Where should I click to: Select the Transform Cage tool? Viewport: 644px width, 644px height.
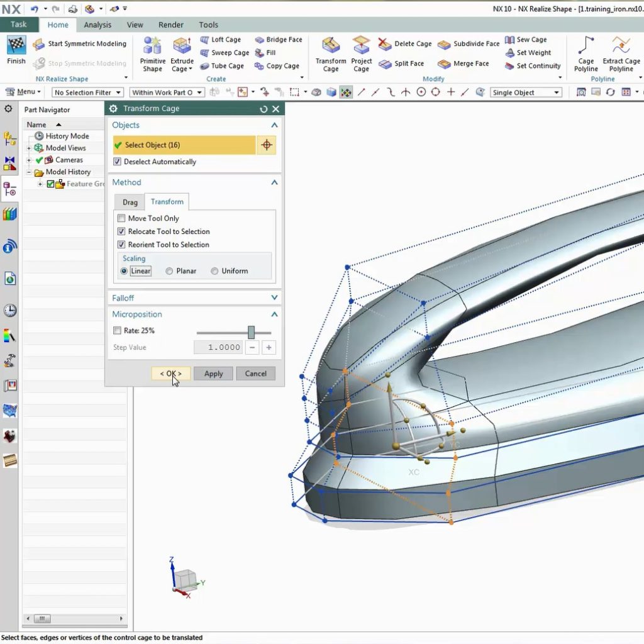[331, 53]
